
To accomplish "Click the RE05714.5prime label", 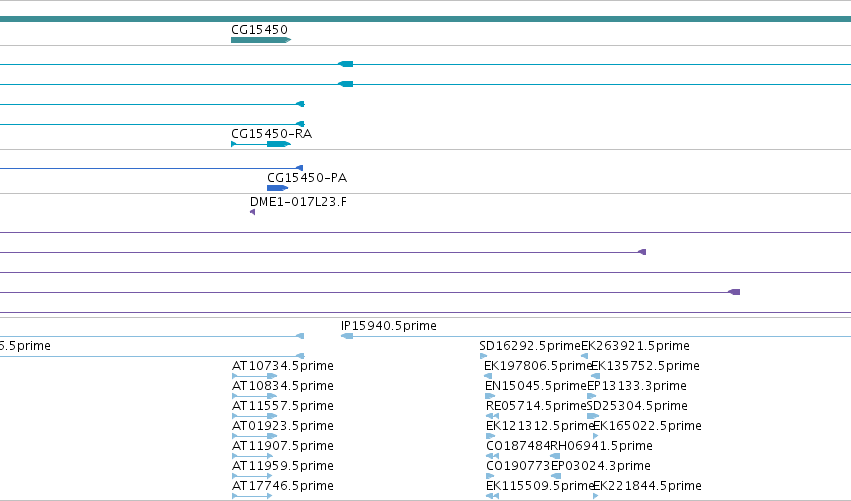I will point(536,406).
